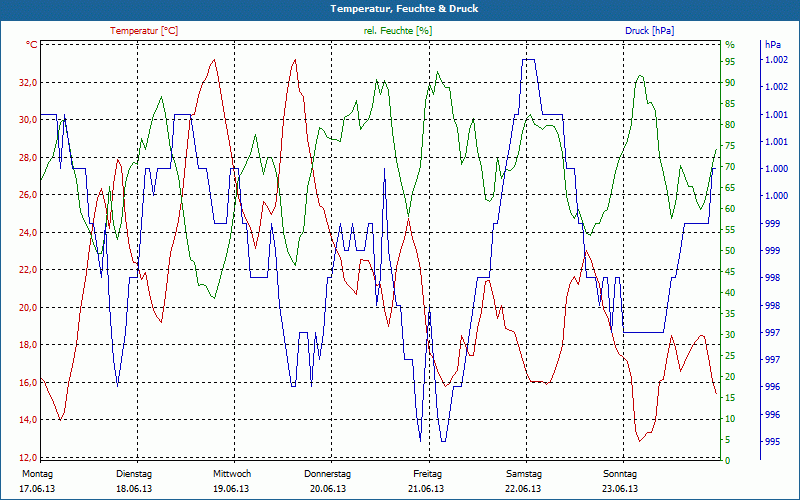
Task: Click the "°C" unit label on temperature axis
Action: 32,45
